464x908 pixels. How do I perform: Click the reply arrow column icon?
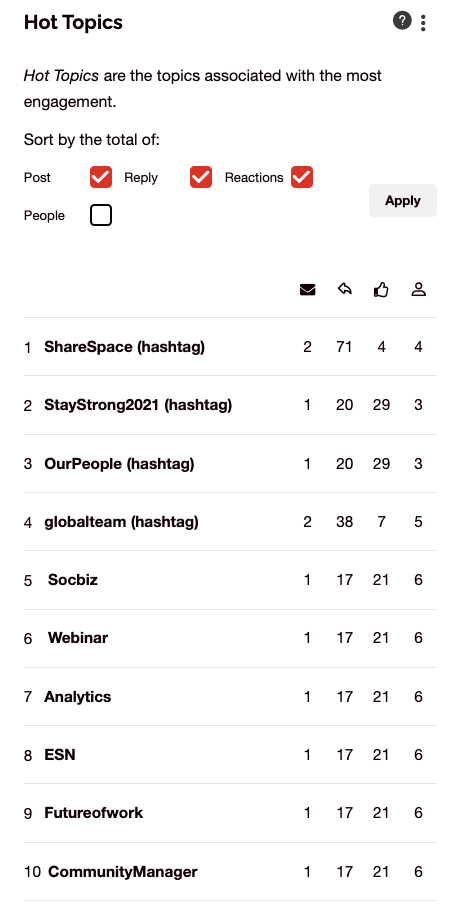345,290
